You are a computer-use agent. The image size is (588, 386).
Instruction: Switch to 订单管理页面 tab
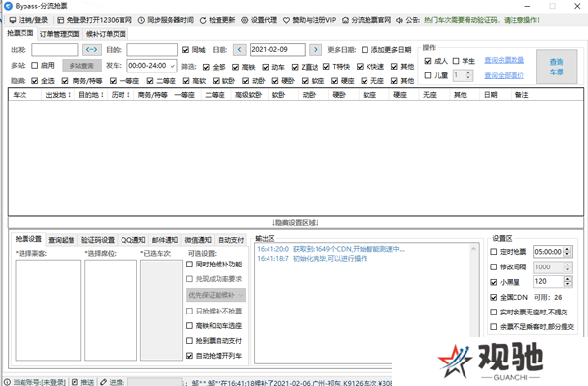[60, 34]
